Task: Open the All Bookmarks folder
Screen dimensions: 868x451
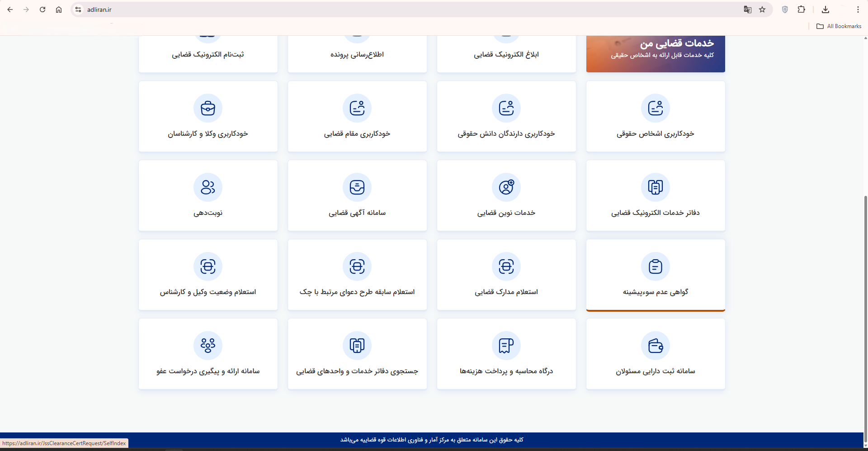Action: click(x=839, y=26)
